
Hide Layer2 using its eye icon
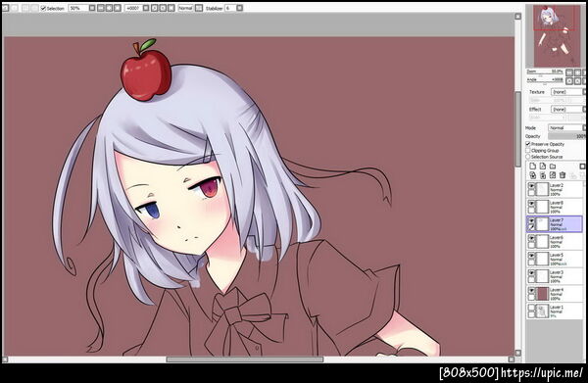[x=531, y=185]
